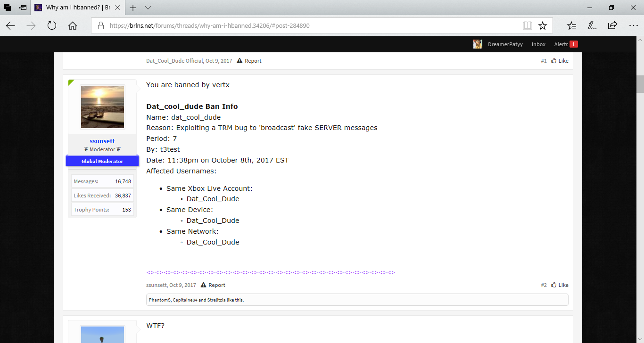Open the Favorites hub icon
Image resolution: width=644 pixels, height=343 pixels.
tap(571, 25)
